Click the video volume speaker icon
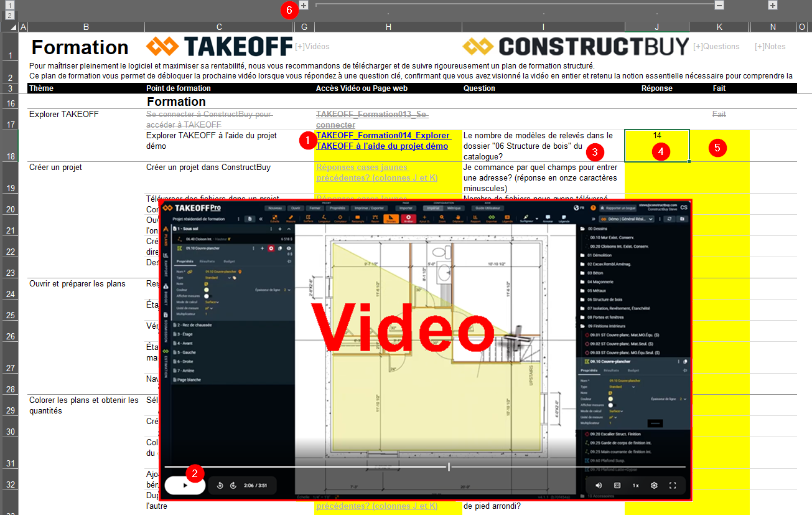 (x=599, y=485)
